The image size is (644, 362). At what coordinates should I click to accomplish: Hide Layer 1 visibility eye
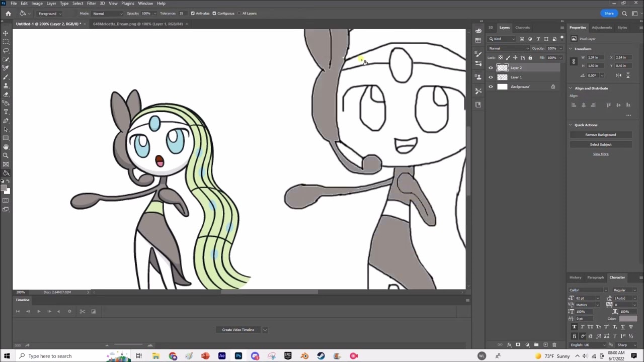point(491,77)
